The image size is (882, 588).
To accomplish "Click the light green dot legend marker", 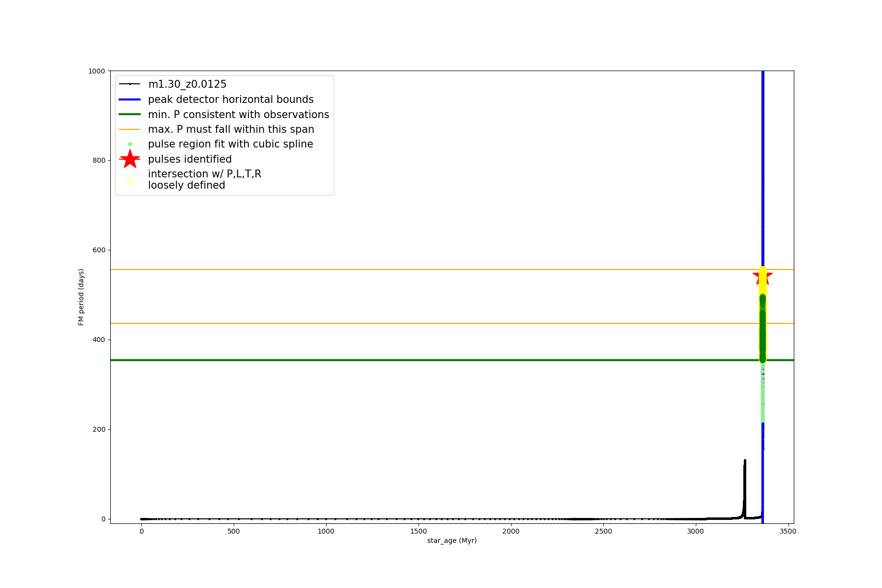I will (130, 145).
